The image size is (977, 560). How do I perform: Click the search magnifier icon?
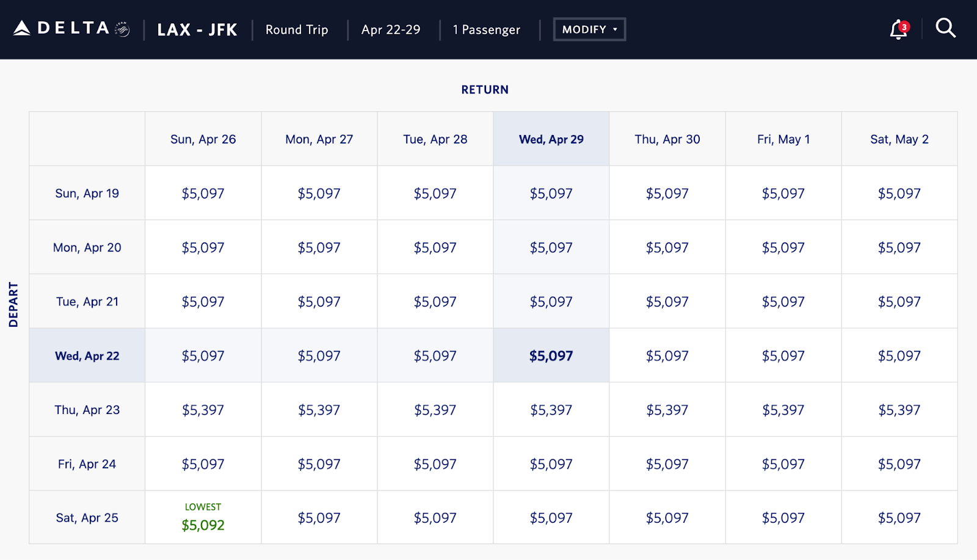(x=945, y=28)
